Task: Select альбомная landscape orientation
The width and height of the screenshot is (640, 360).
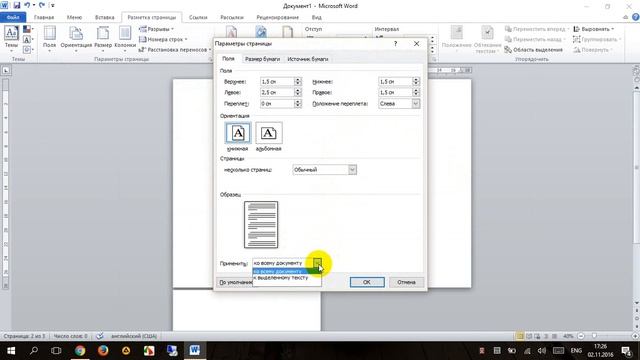Action: 269,136
